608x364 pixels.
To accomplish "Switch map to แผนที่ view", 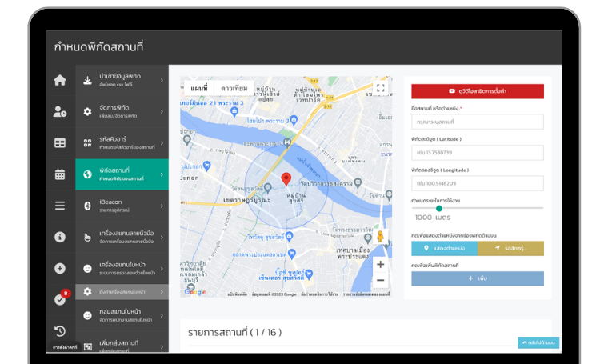I will pyautogui.click(x=199, y=88).
